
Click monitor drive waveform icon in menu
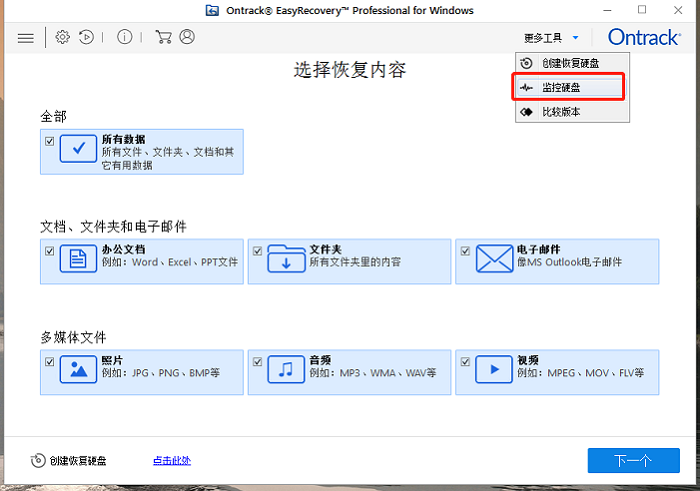coord(527,87)
